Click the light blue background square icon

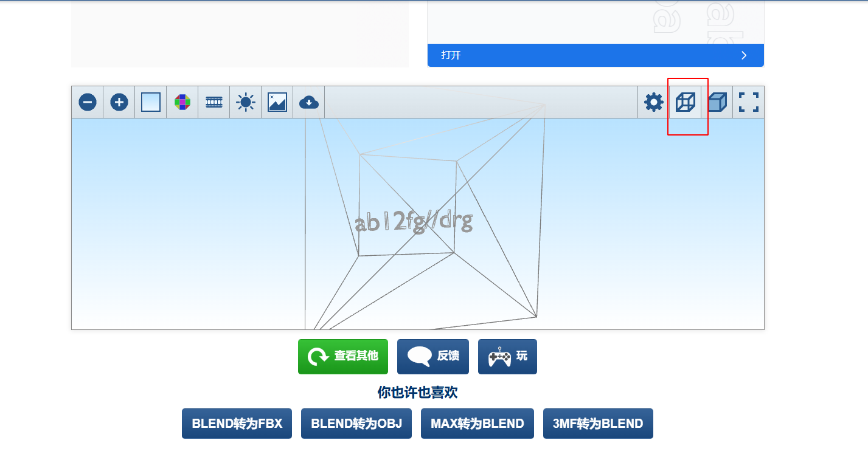point(151,102)
